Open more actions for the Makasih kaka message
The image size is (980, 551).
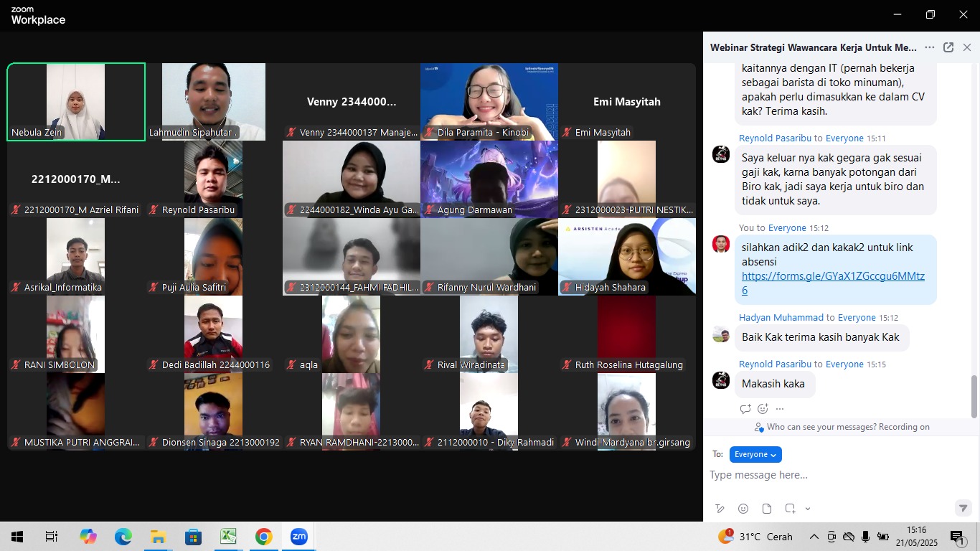click(x=780, y=409)
